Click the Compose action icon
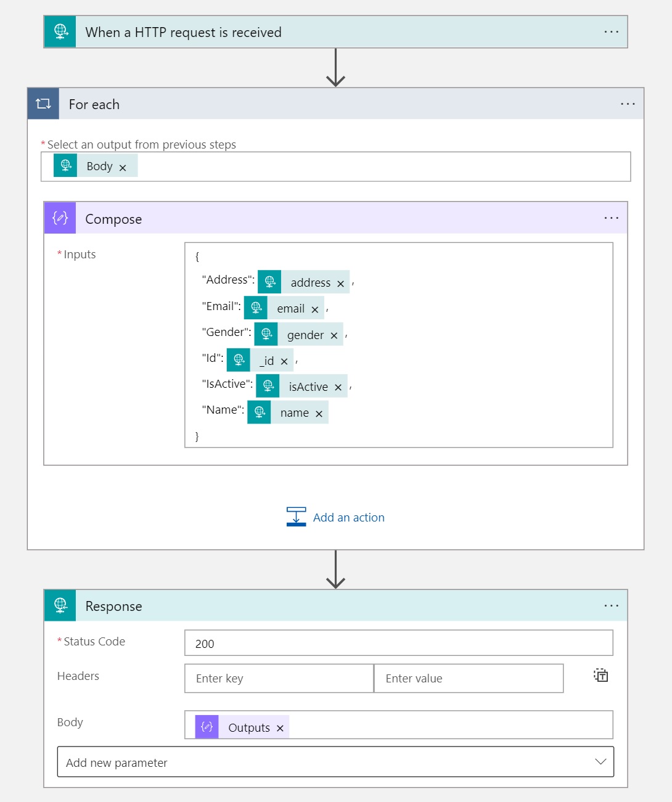Screen dimensions: 672x802 pyautogui.click(x=60, y=218)
